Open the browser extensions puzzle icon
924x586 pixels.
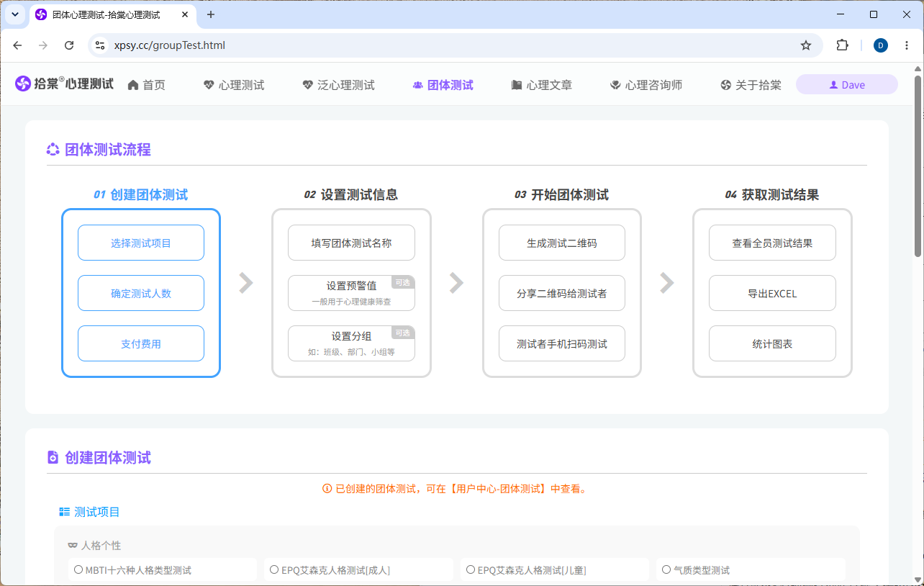coord(842,45)
